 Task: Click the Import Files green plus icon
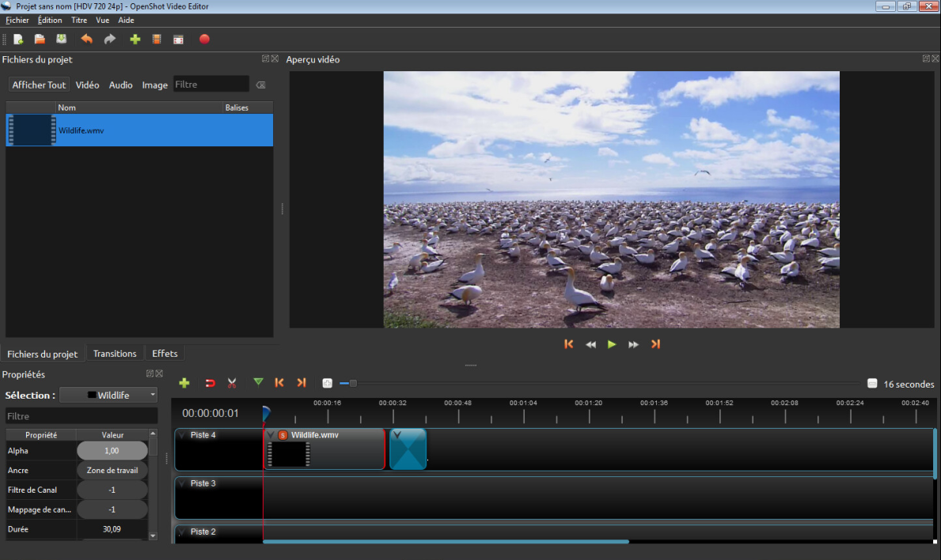click(x=135, y=39)
